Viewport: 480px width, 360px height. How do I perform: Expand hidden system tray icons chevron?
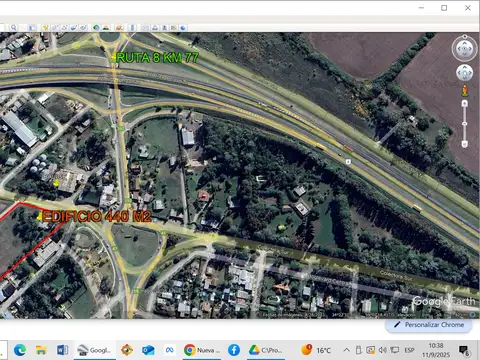(347, 350)
